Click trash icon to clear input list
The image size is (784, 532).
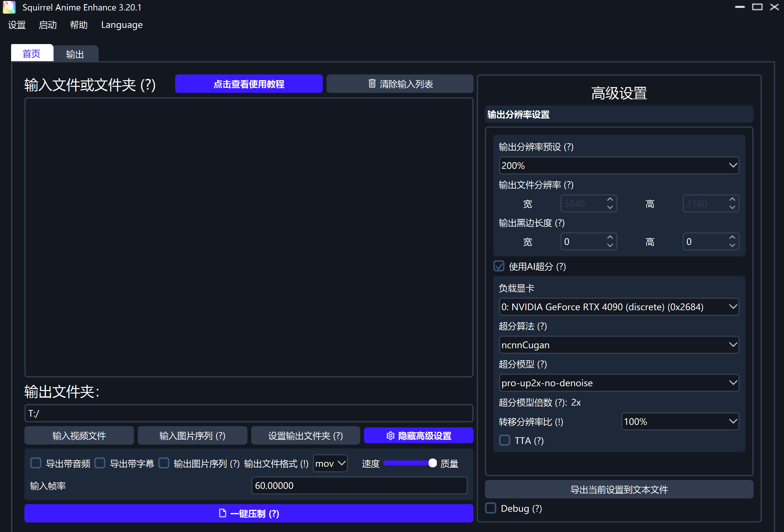(x=372, y=83)
